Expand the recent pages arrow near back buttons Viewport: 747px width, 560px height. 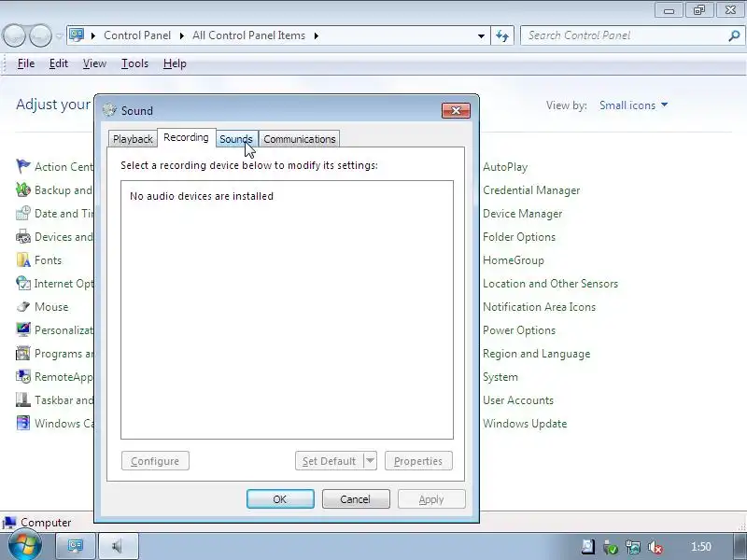pyautogui.click(x=59, y=35)
